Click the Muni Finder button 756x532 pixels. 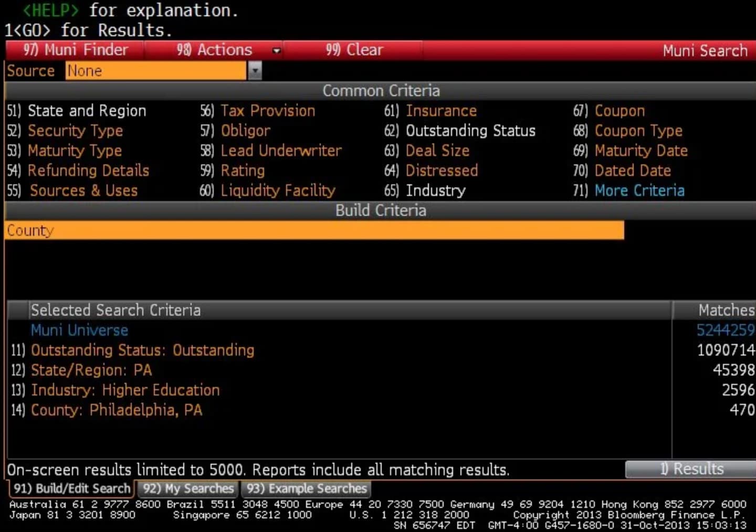pyautogui.click(x=76, y=50)
